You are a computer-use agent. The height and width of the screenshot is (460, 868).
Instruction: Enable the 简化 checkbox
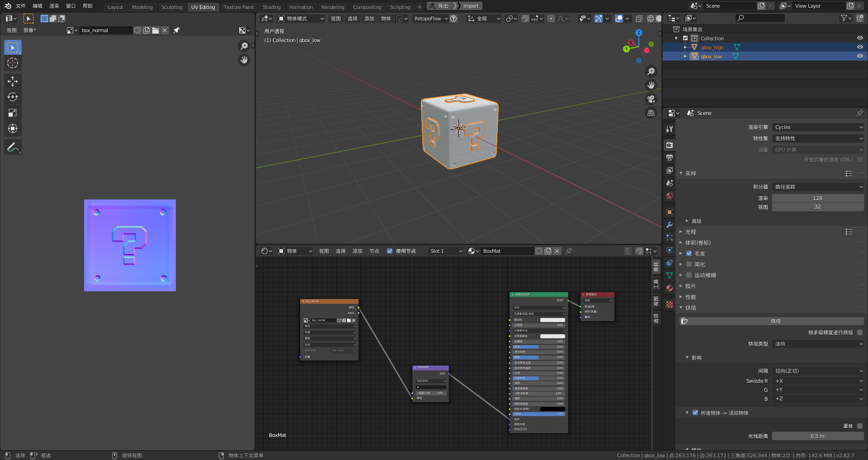(689, 265)
